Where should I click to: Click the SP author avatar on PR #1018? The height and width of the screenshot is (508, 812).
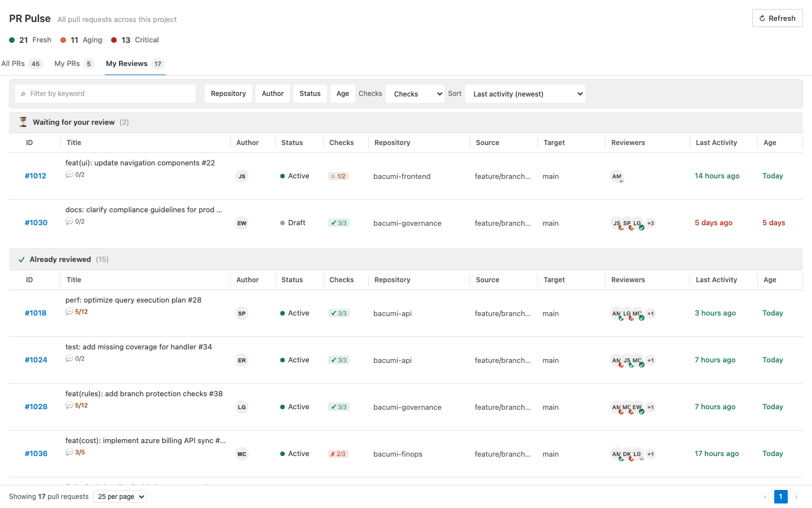tap(242, 313)
